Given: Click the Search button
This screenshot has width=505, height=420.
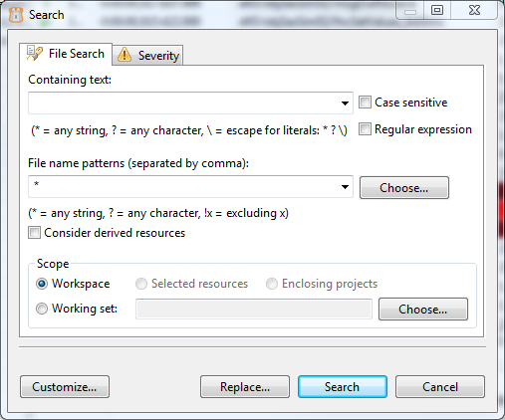Looking at the screenshot, I should coord(343,387).
